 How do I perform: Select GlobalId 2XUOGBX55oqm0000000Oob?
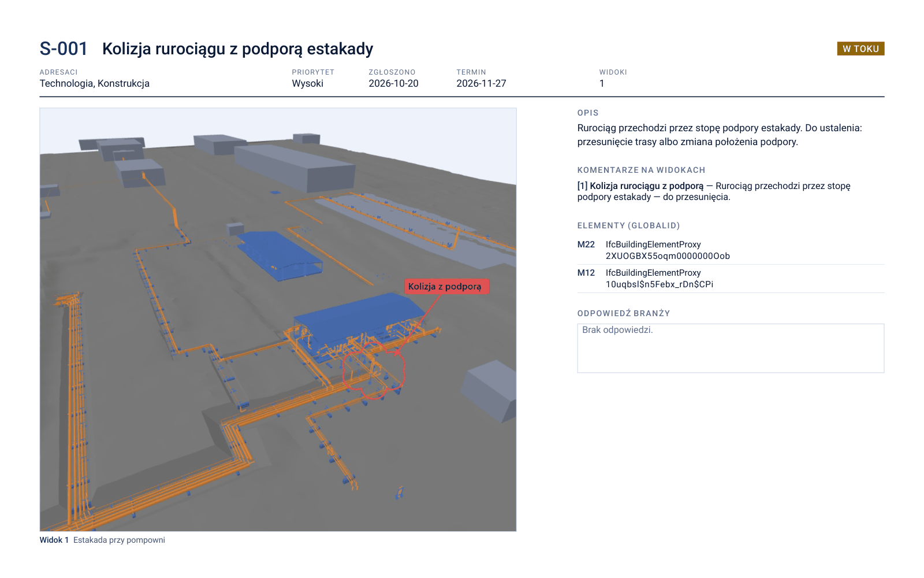(x=668, y=256)
